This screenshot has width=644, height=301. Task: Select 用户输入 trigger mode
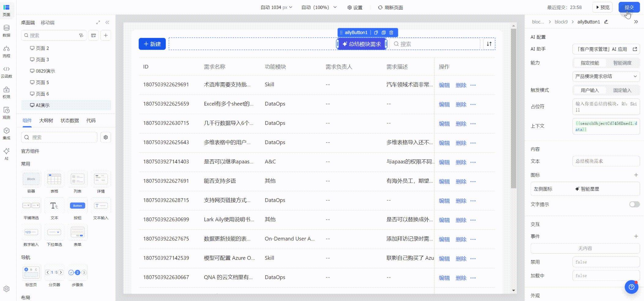(x=590, y=90)
